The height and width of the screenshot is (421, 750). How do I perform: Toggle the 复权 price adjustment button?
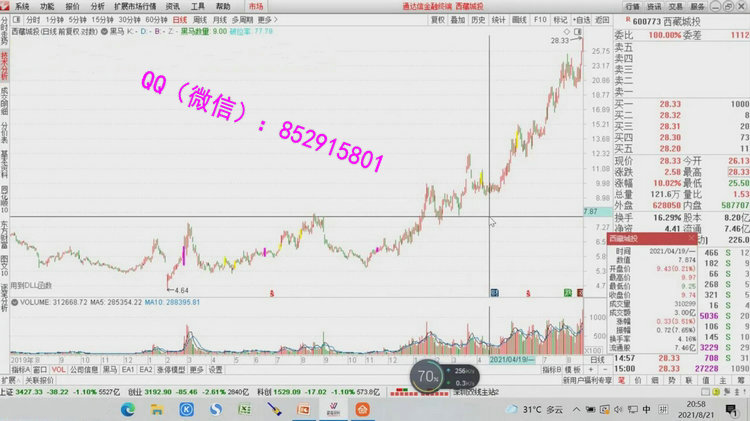pyautogui.click(x=436, y=19)
